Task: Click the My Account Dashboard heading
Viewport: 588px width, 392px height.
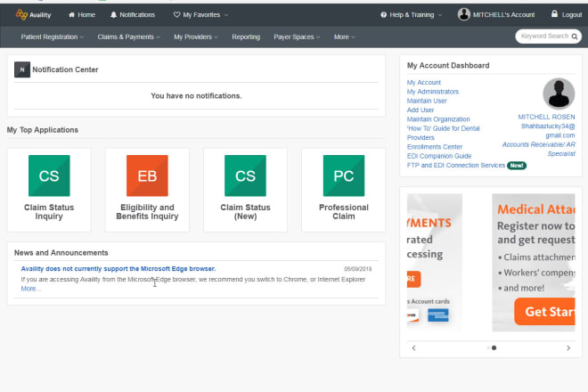Action: coord(448,65)
